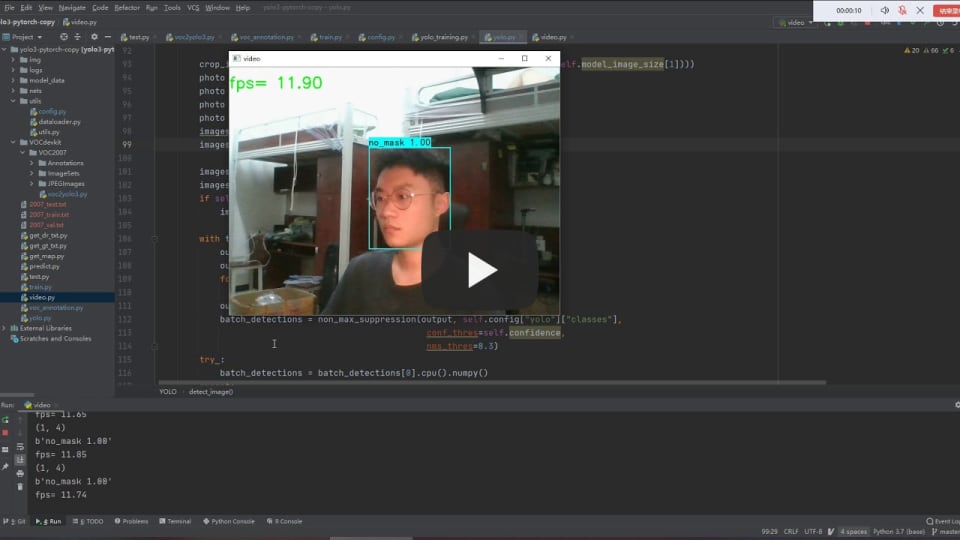Viewport: 960px width, 540px height.
Task: Toggle recorder speaker sound
Action: (x=885, y=10)
